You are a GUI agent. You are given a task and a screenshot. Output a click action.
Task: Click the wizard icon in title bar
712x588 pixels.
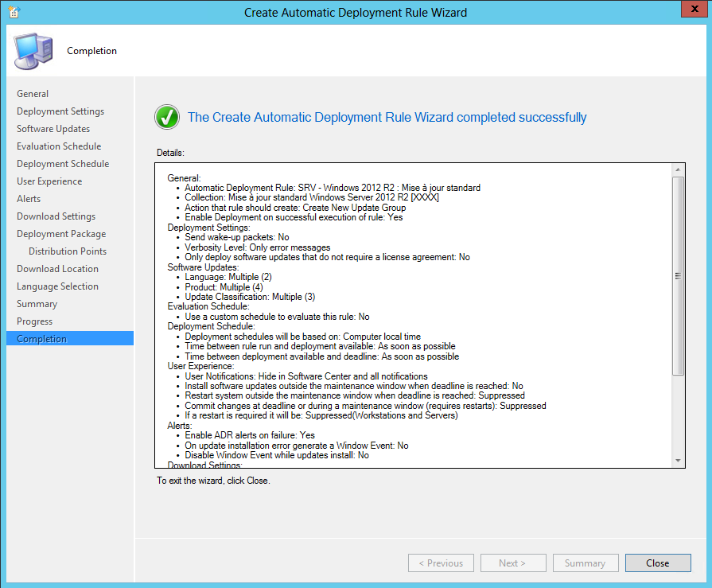pos(14,12)
